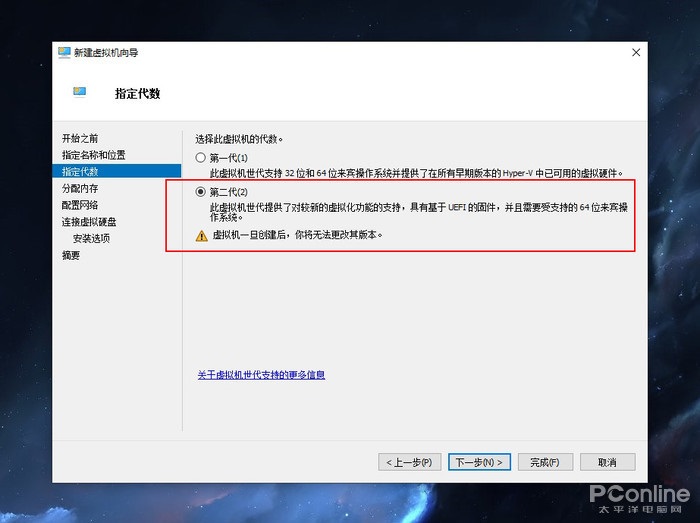
Task: Select the 第一代(1) radio button
Action: pos(200,158)
